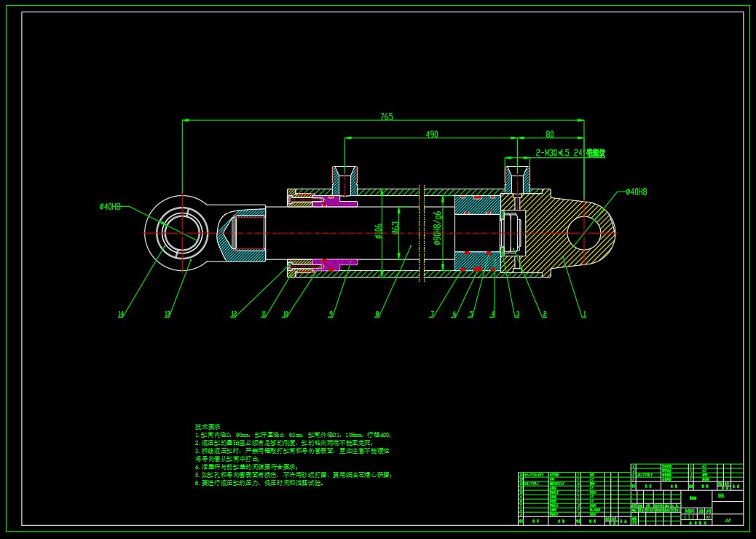Screen dimensions: 756x539
Task: Select part balloon number 14
Action: (121, 315)
